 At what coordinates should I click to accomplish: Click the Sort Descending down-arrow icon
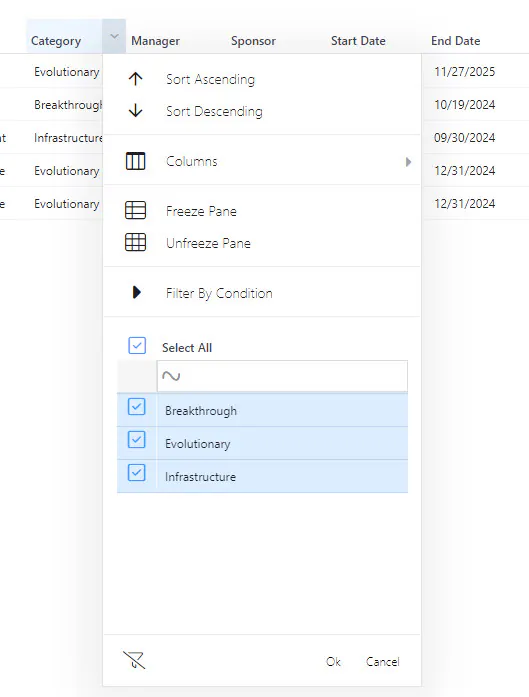pos(136,111)
